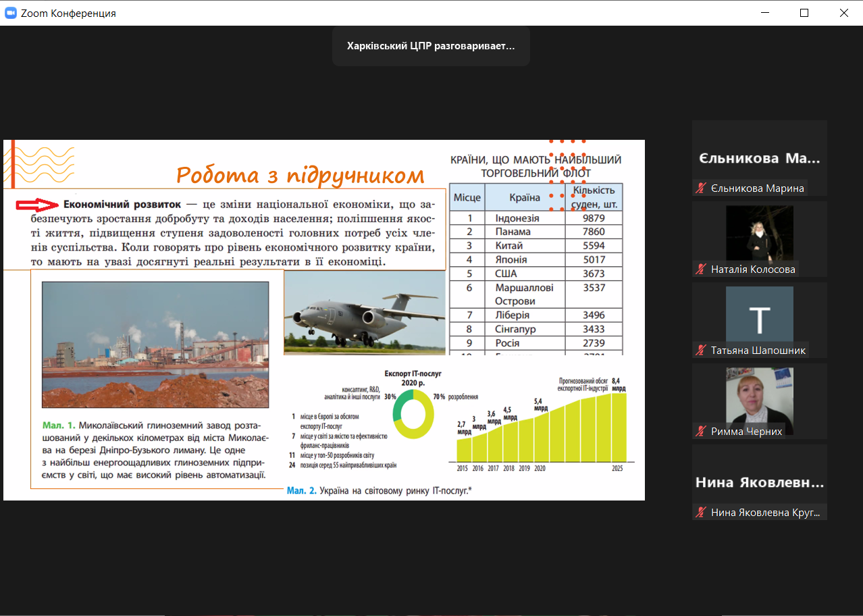The width and height of the screenshot is (863, 616).
Task: Click the '5017' ship count cell
Action: pos(594,259)
